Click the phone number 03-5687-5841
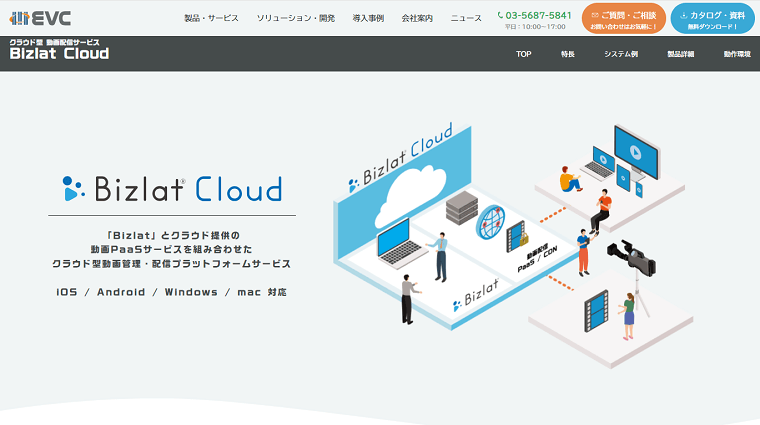Screen dimensions: 760x425 (x=538, y=16)
